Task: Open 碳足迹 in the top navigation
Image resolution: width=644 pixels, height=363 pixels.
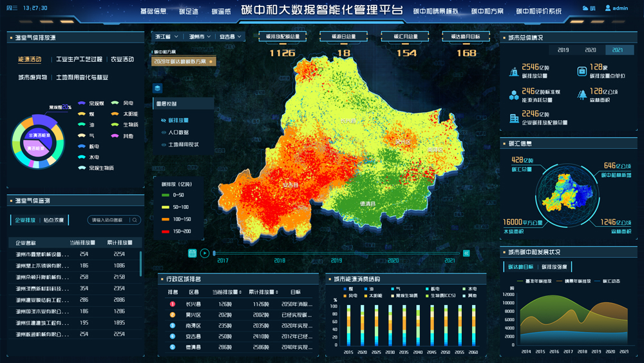Action: [x=188, y=12]
